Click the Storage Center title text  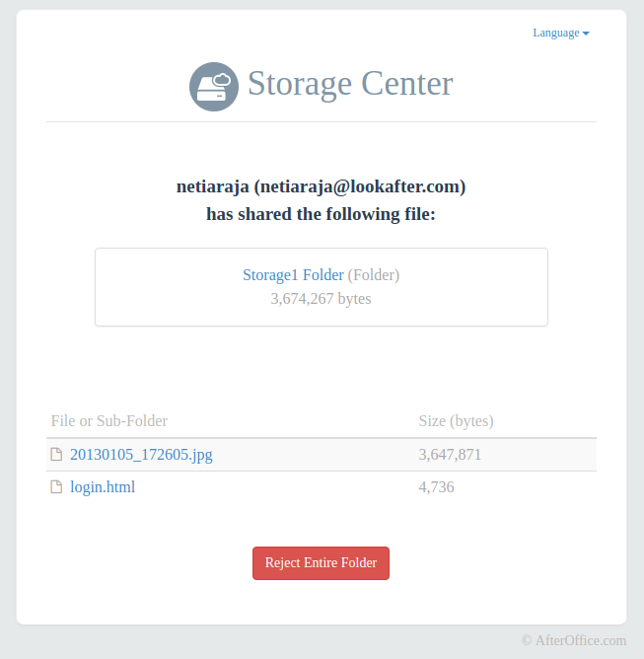click(x=350, y=84)
